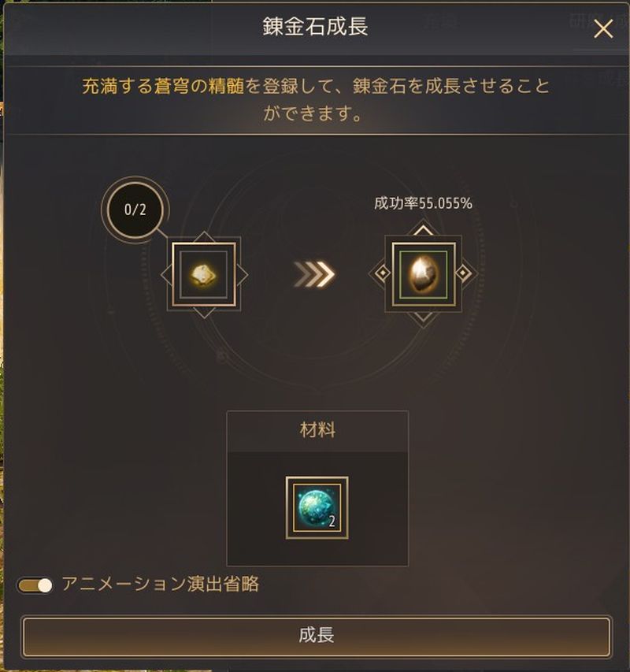The image size is (630, 672).
Task: Click the top diamond marker above result stone
Action: pos(423,230)
